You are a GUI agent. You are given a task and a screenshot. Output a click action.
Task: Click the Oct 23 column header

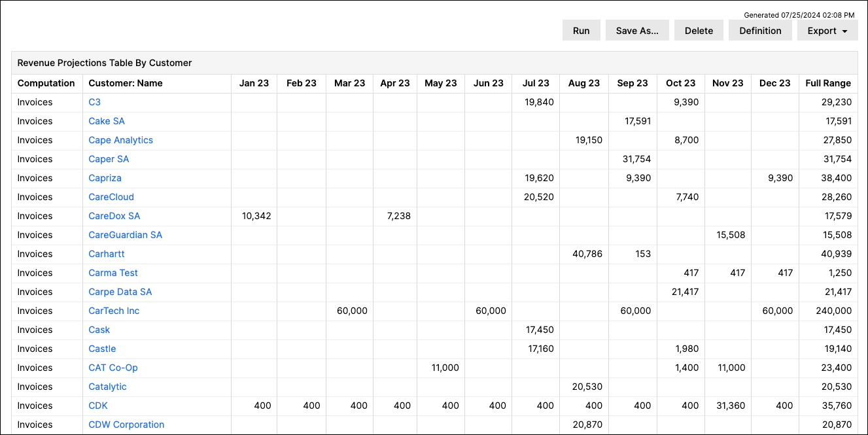pos(681,83)
